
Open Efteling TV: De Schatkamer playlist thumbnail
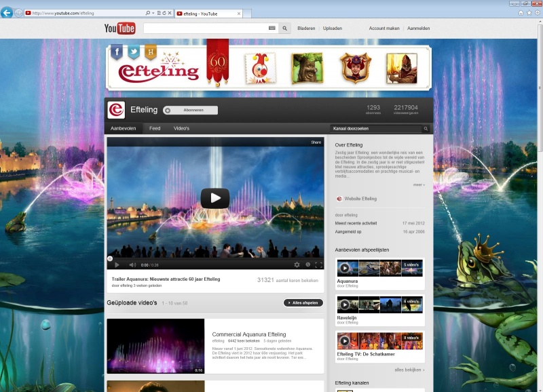[380, 341]
